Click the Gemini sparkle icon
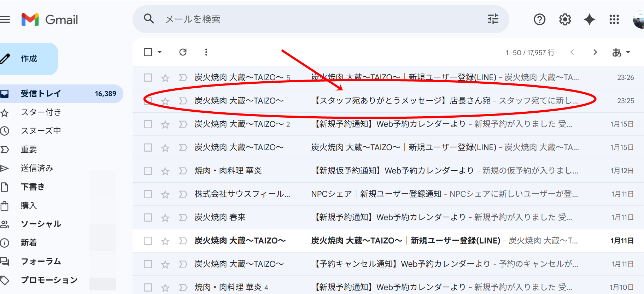This screenshot has width=644, height=294. pyautogui.click(x=589, y=19)
